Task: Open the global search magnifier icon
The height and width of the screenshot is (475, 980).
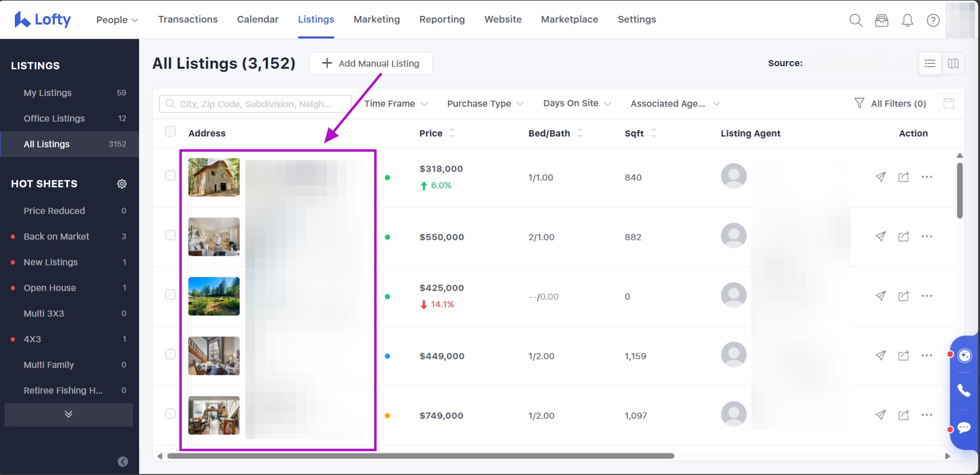Action: coord(855,20)
